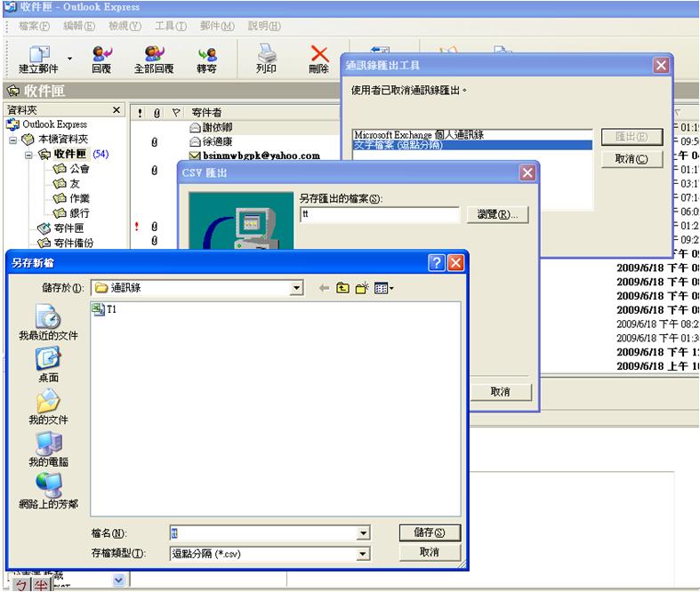Image resolution: width=700 pixels, height=592 pixels.
Task: Create a new folder icon
Action: (362, 288)
